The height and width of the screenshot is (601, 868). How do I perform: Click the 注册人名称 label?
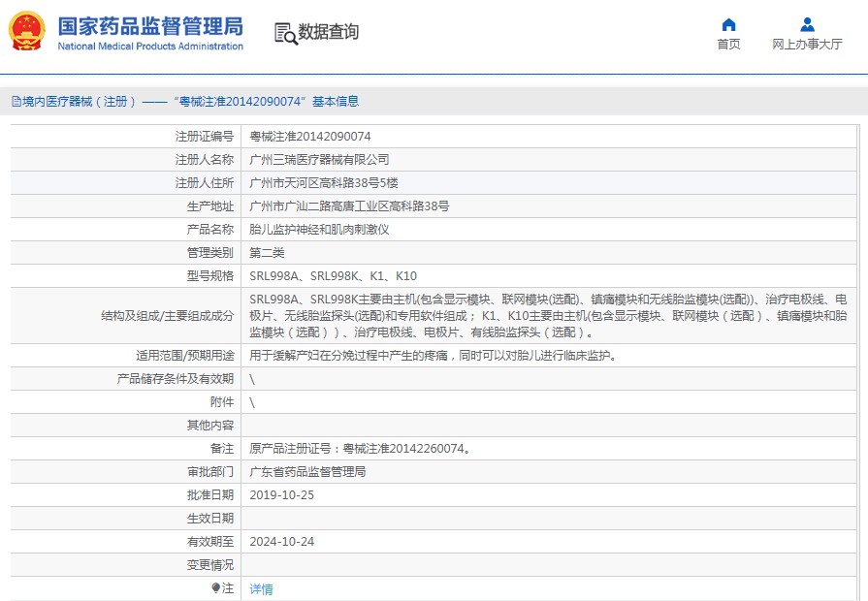point(205,159)
